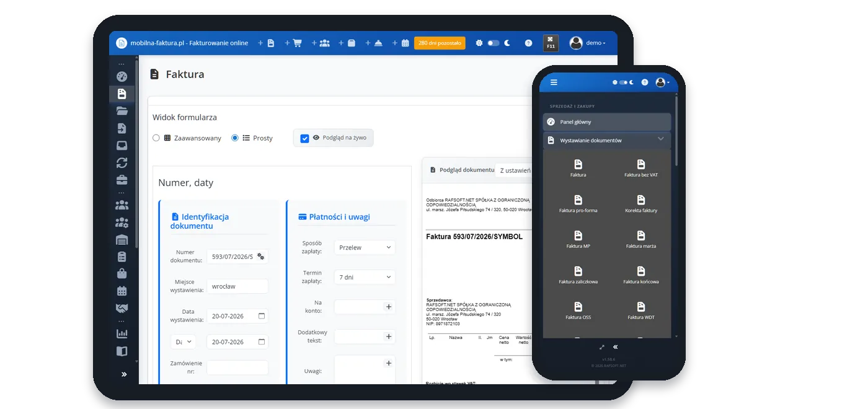Viewport: 868px width, 409px height.
Task: Add new product via box icon
Action: (347, 43)
